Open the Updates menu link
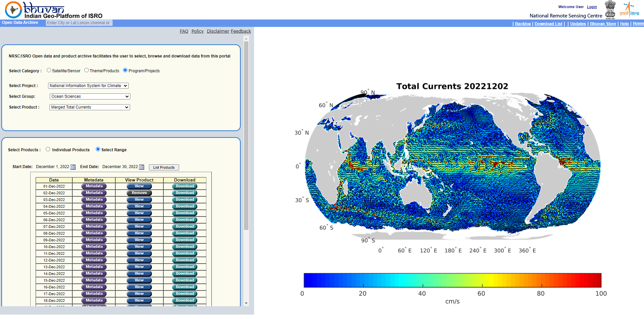This screenshot has width=644, height=319. pos(578,24)
